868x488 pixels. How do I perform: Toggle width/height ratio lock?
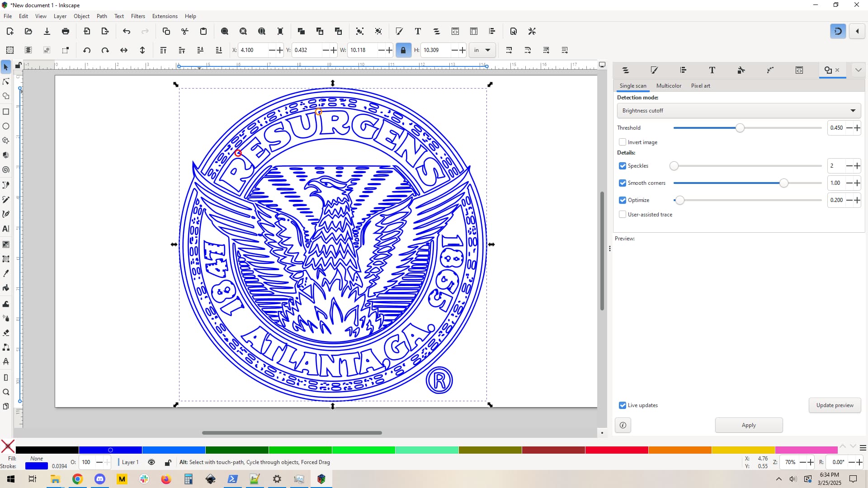click(x=403, y=50)
